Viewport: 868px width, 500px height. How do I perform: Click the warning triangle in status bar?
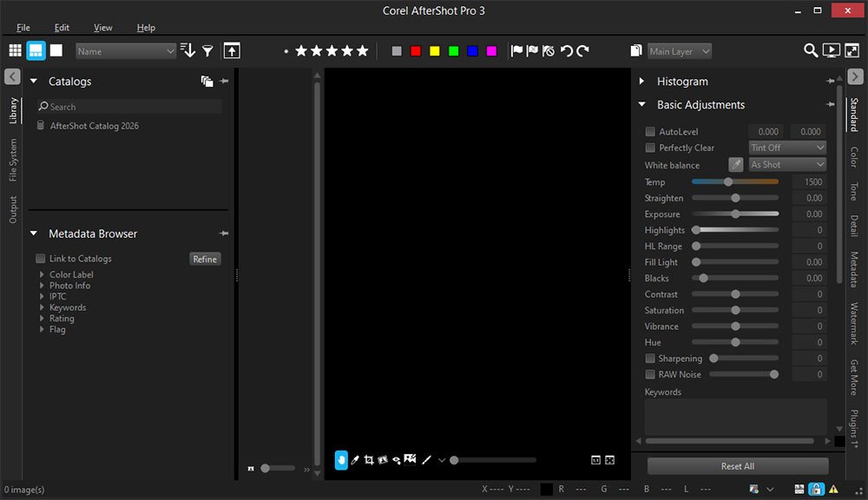tap(833, 489)
